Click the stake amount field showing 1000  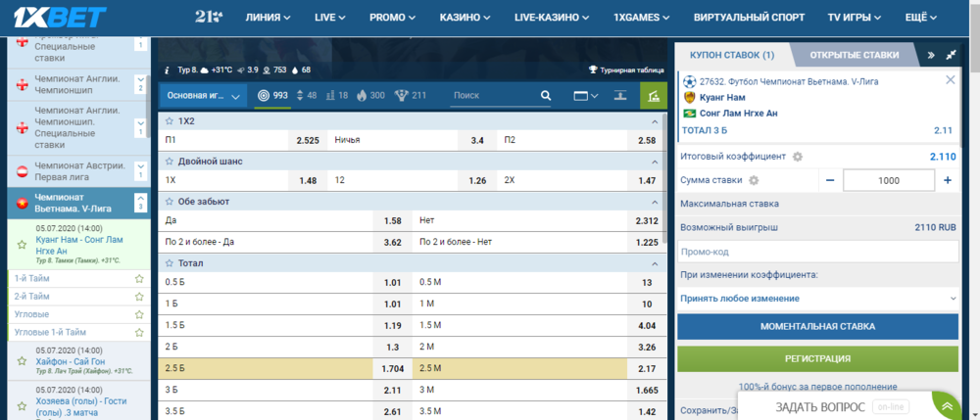(888, 180)
